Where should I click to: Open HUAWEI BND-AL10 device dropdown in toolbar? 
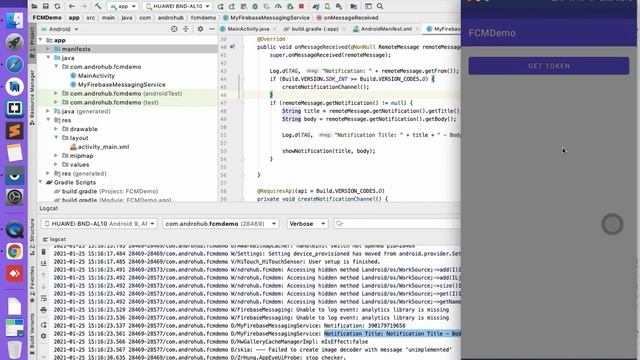point(178,7)
